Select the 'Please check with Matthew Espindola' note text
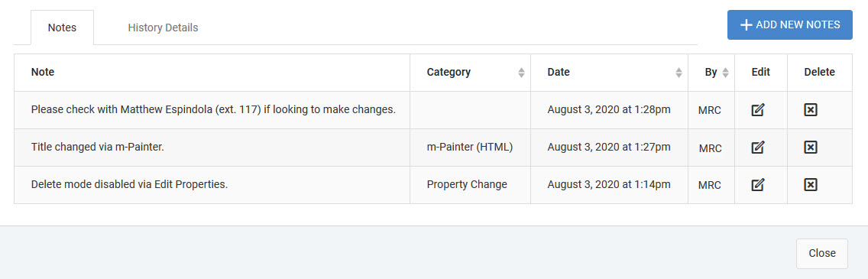868x279 pixels. coord(213,109)
